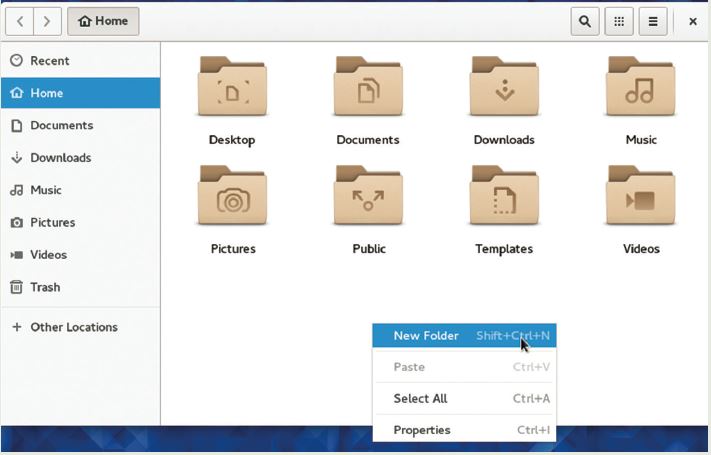Viewport: 711px width, 455px height.
Task: Close the Files window
Action: pyautogui.click(x=692, y=21)
